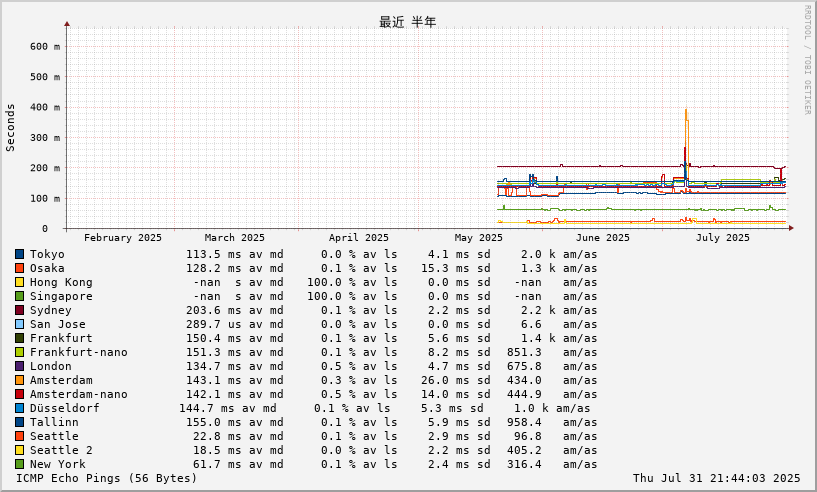Click the Thu Jul 31 21:44:03 2025 timestamp

pos(716,478)
